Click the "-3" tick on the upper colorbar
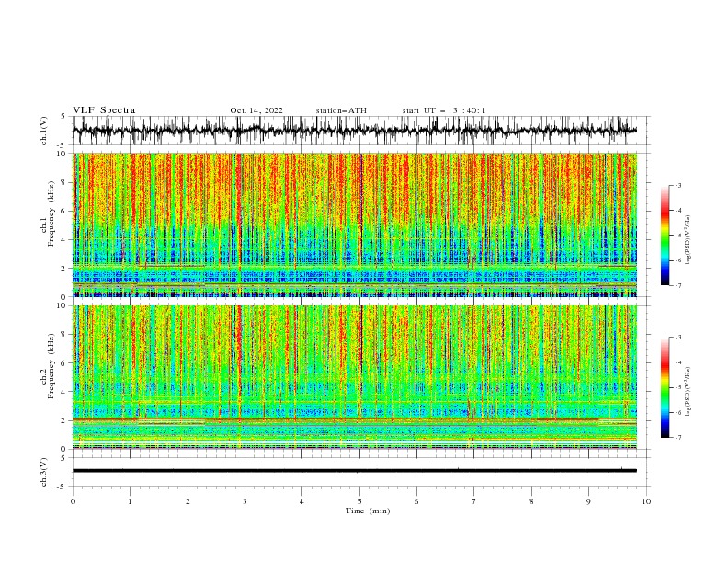The height and width of the screenshot is (563, 728). point(677,185)
